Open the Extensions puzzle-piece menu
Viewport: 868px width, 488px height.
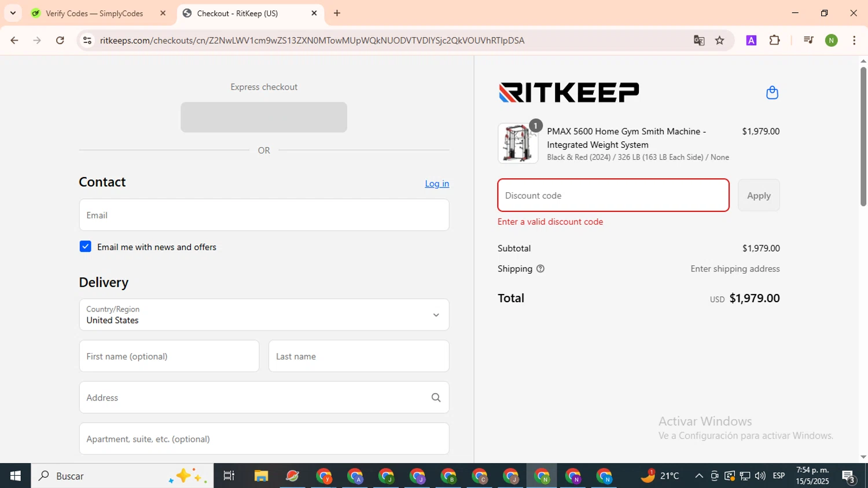[x=775, y=40]
